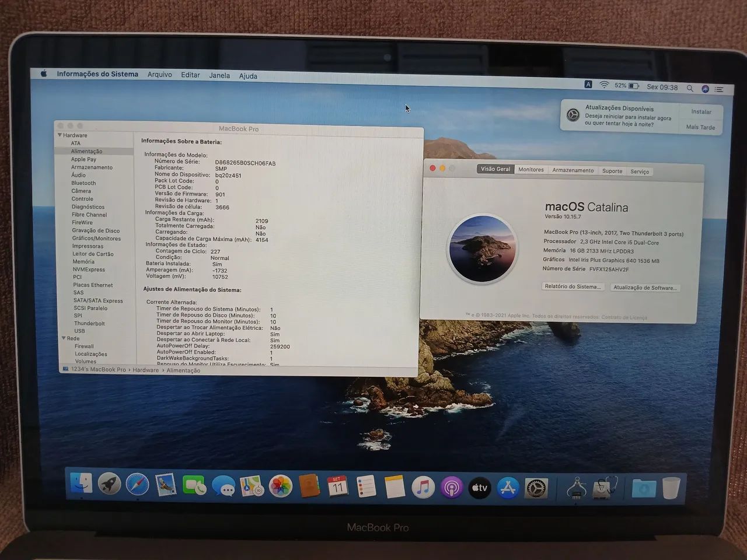Select Armazenamento in sidebar list
This screenshot has height=560, width=747.
92,167
